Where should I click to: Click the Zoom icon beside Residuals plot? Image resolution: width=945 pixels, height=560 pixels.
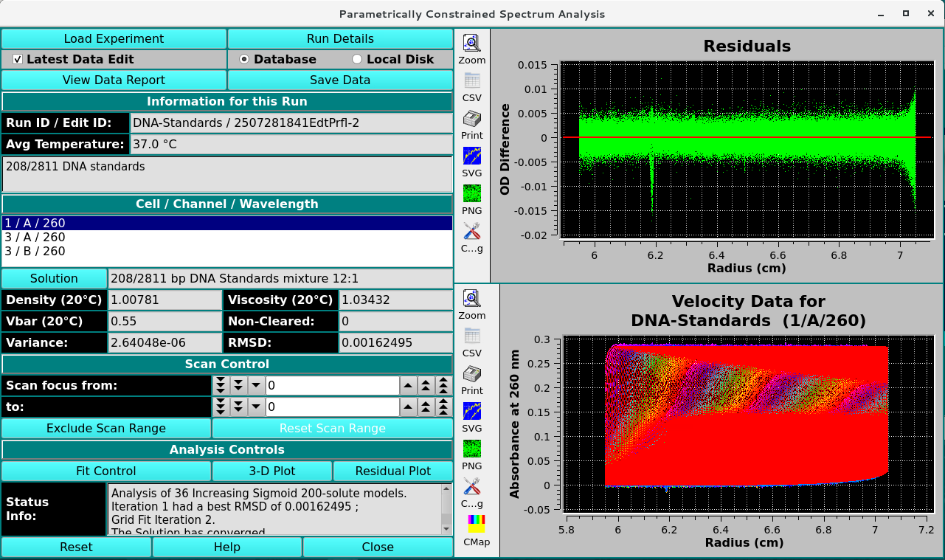(472, 44)
